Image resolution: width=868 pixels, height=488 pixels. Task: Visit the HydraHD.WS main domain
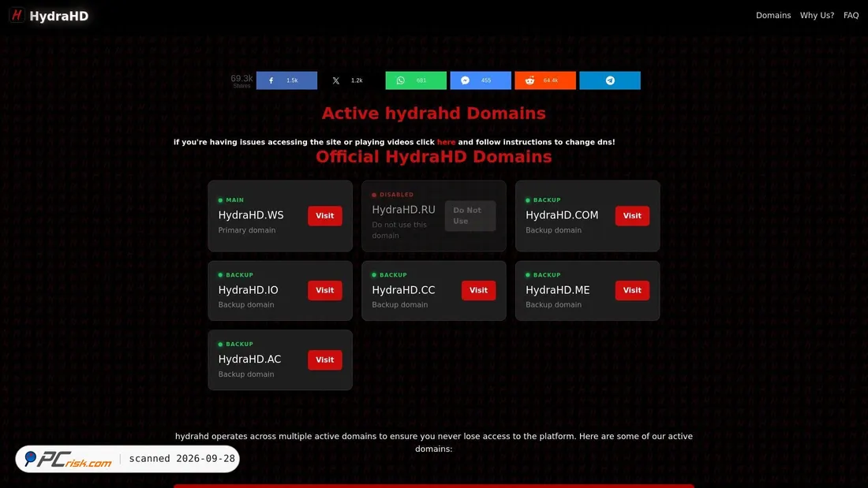[325, 216]
